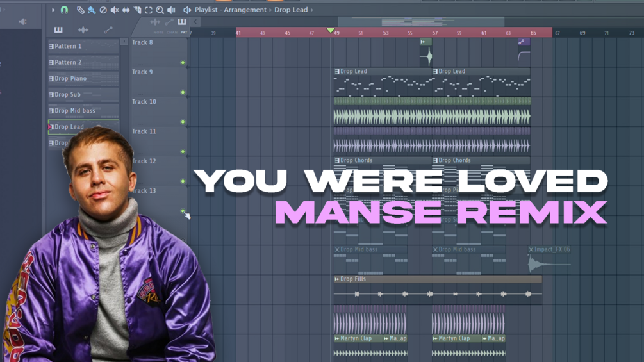Select the Draw pencil tool
This screenshot has height=362, width=644.
(80, 10)
